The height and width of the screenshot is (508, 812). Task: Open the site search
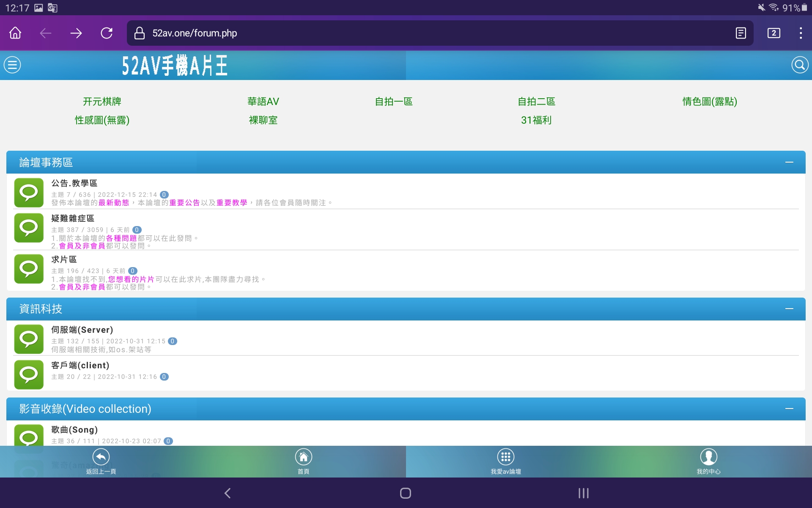click(798, 64)
